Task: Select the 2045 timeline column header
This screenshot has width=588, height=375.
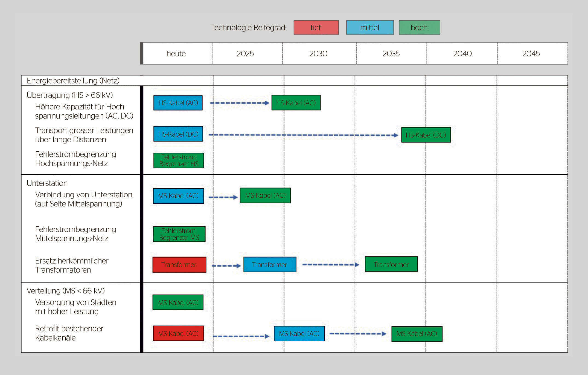Action: (x=531, y=54)
